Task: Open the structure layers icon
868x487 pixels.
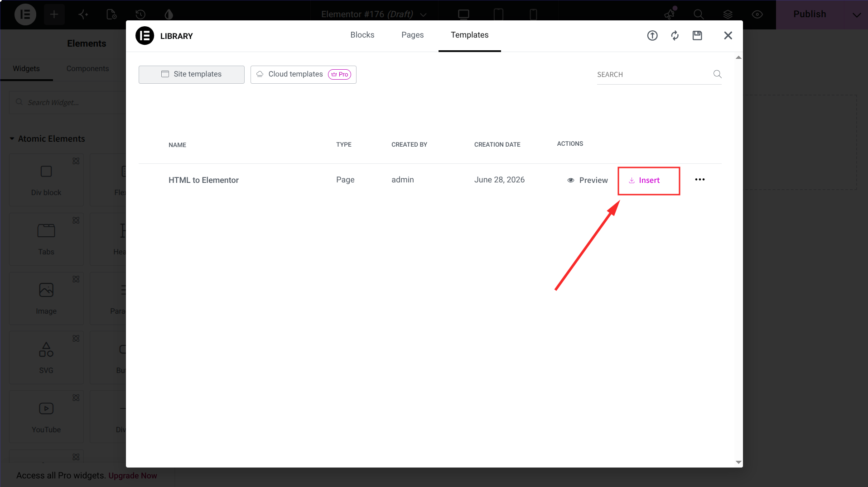Action: click(x=728, y=14)
